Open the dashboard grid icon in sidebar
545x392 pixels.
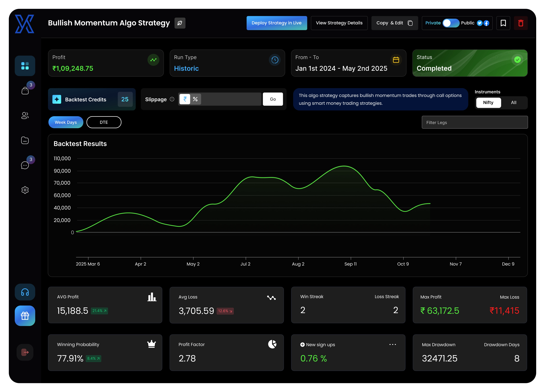(25, 66)
